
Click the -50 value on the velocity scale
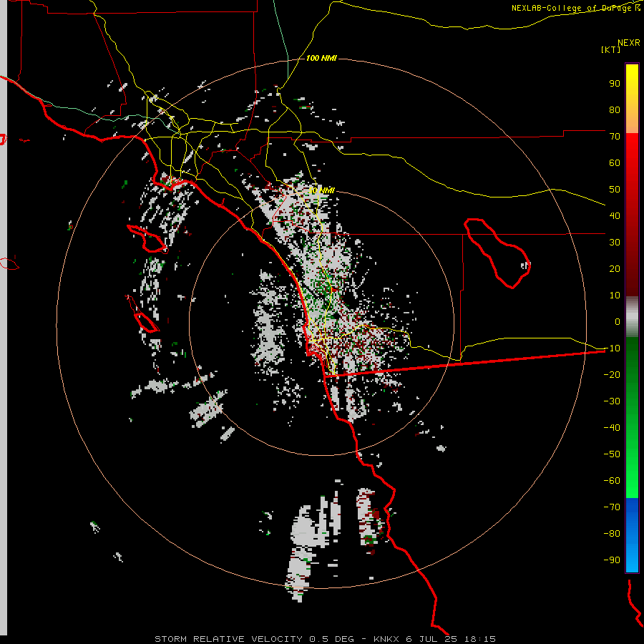coord(612,454)
